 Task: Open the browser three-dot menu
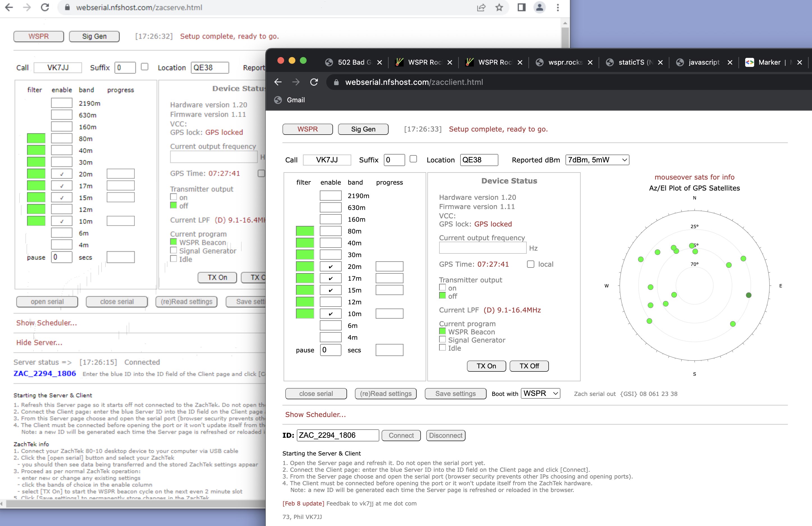click(x=558, y=8)
